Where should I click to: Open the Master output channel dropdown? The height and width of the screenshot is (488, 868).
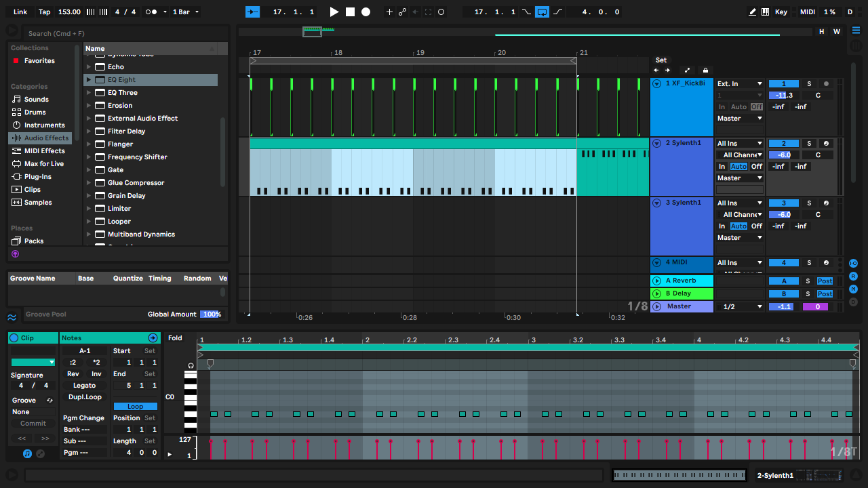click(x=739, y=307)
